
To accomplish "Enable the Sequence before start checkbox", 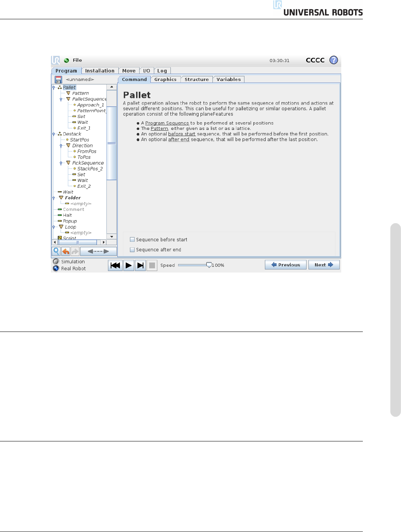I will click(x=132, y=239).
